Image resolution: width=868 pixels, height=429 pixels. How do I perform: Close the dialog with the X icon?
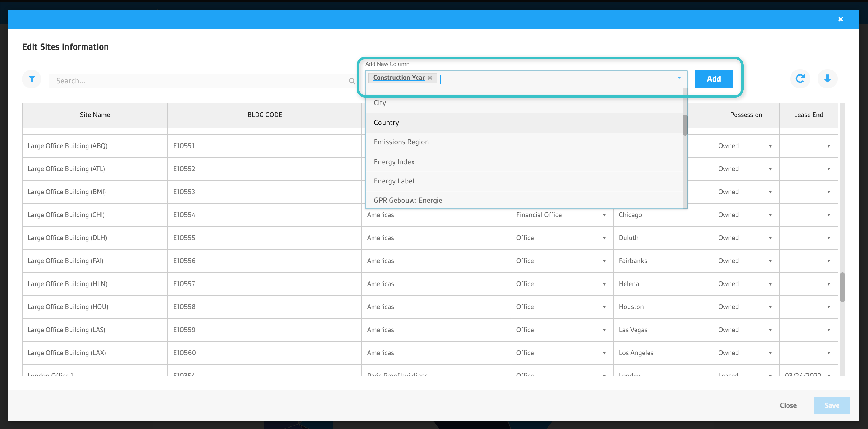click(841, 19)
